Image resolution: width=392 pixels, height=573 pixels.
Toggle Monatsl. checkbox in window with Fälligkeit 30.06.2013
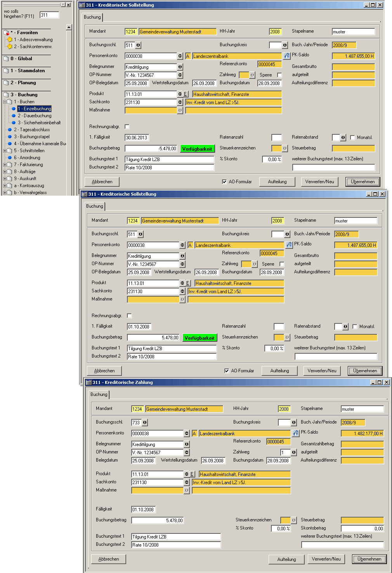(352, 137)
